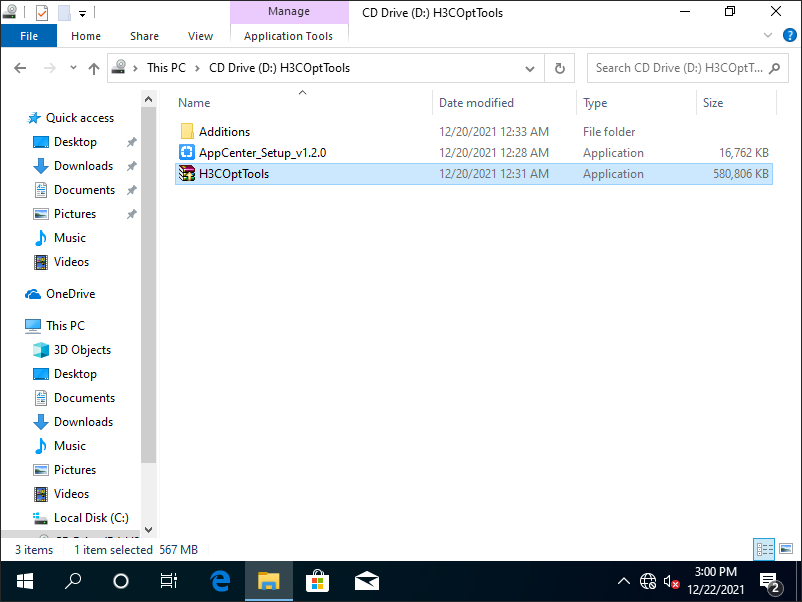Expand breadcrumb chevron after This PC

click(197, 68)
